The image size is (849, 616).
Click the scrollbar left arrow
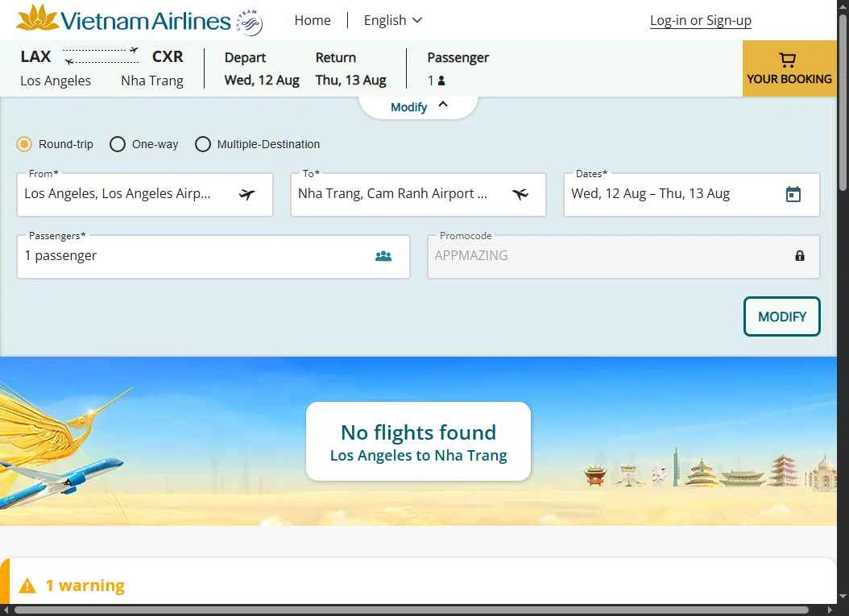[x=5, y=610]
